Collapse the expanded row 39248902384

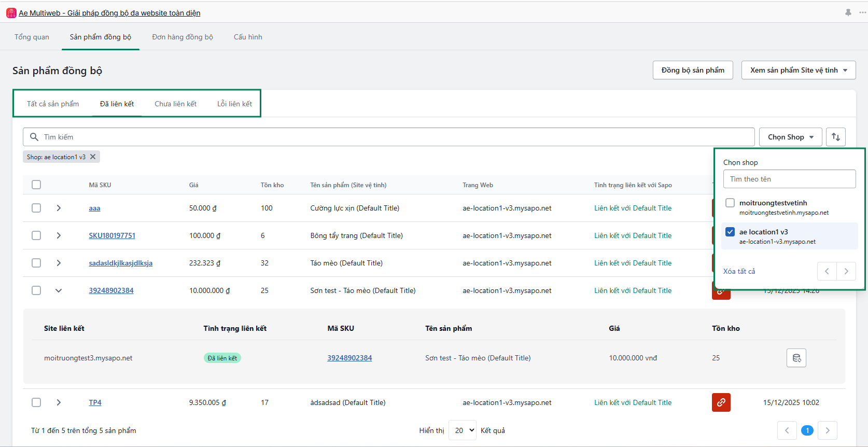click(x=59, y=290)
